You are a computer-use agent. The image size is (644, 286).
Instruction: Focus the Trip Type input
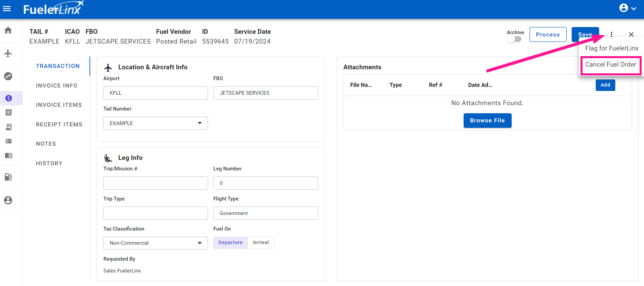[156, 213]
